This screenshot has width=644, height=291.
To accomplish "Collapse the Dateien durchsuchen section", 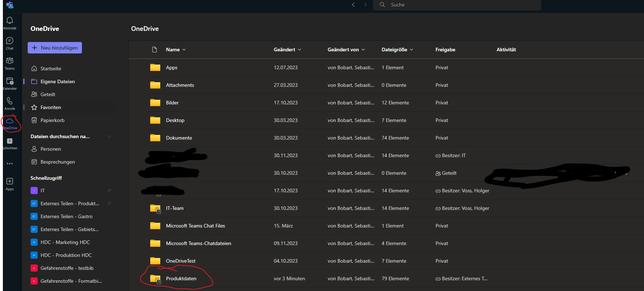I will coord(109,137).
